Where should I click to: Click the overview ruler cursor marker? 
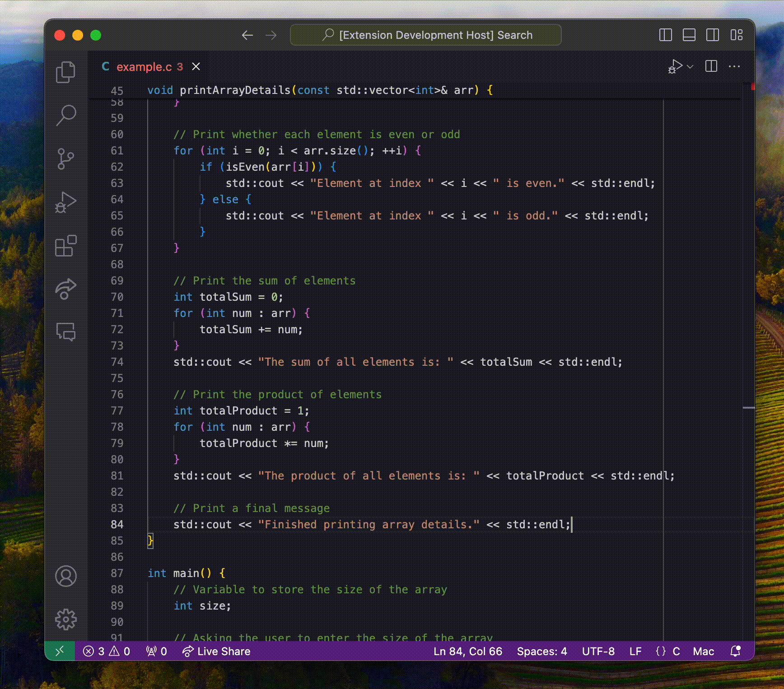coord(749,408)
